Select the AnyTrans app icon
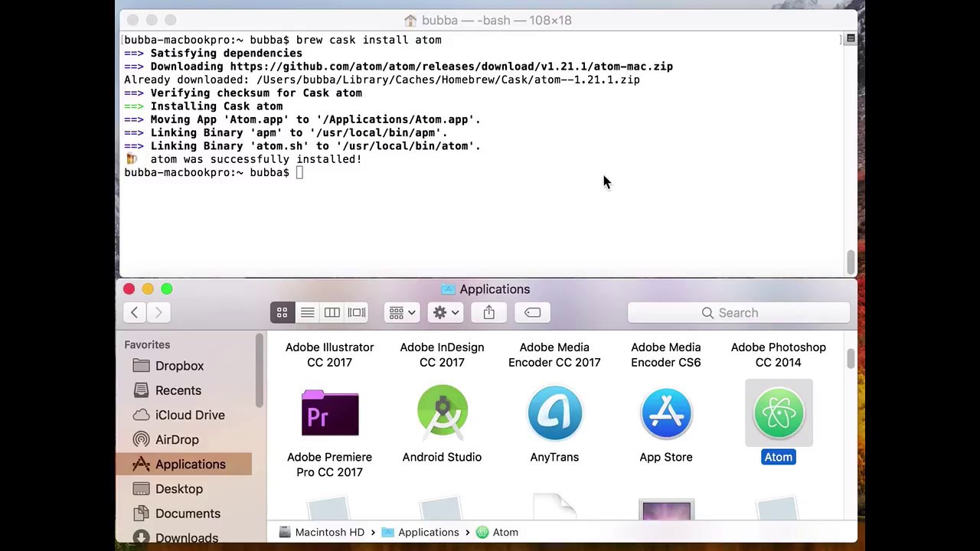This screenshot has height=551, width=980. [554, 413]
